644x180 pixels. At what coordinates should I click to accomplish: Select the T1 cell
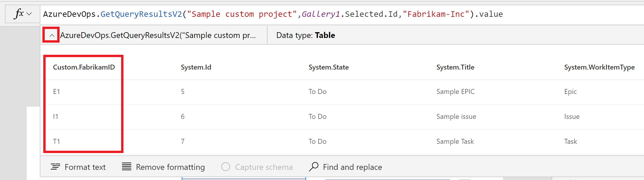click(56, 141)
